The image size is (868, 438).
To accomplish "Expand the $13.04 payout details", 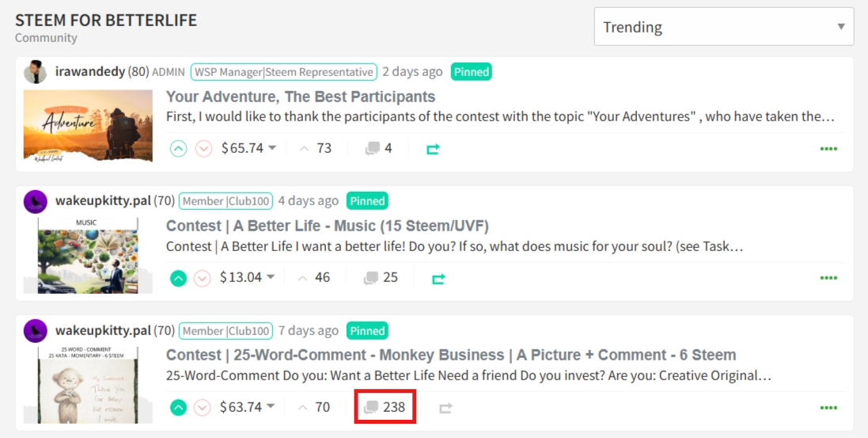I will (247, 277).
